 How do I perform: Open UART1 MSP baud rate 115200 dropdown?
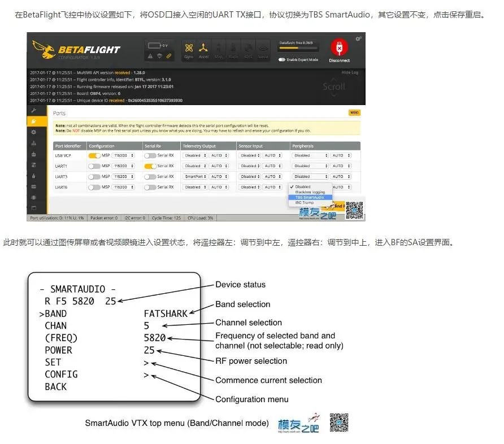(123, 166)
